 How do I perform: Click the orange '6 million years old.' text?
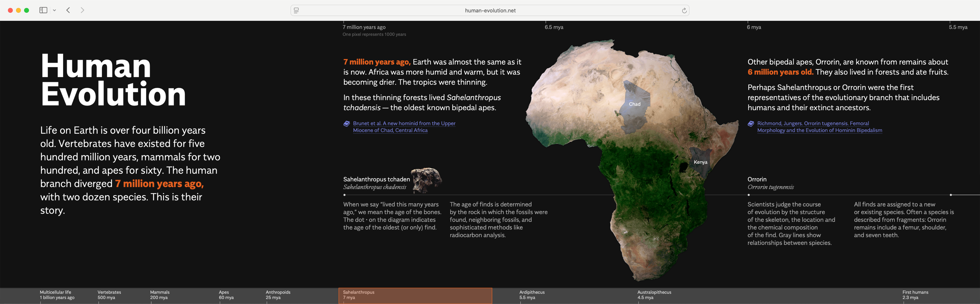coord(780,72)
